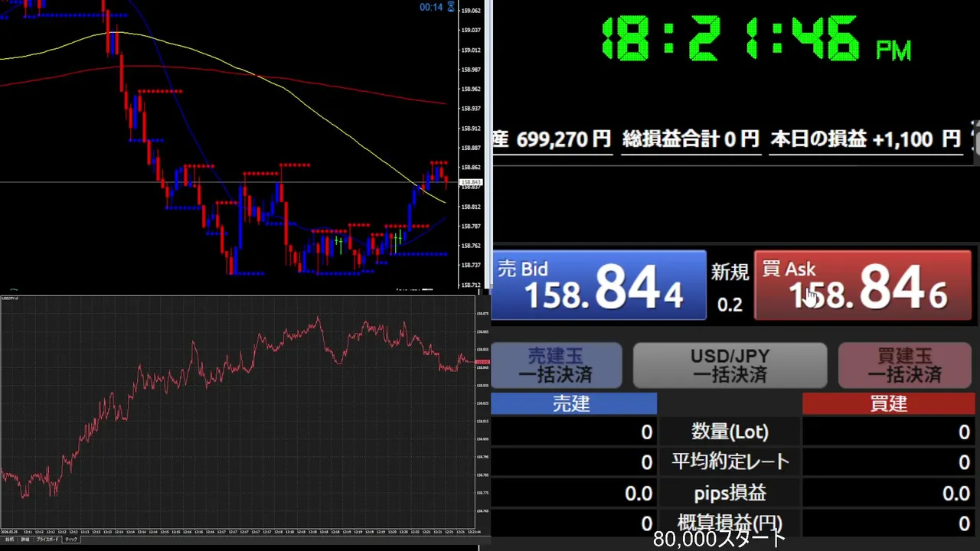
Task: Click the 総損益合計 0 円 text
Action: pos(691,139)
